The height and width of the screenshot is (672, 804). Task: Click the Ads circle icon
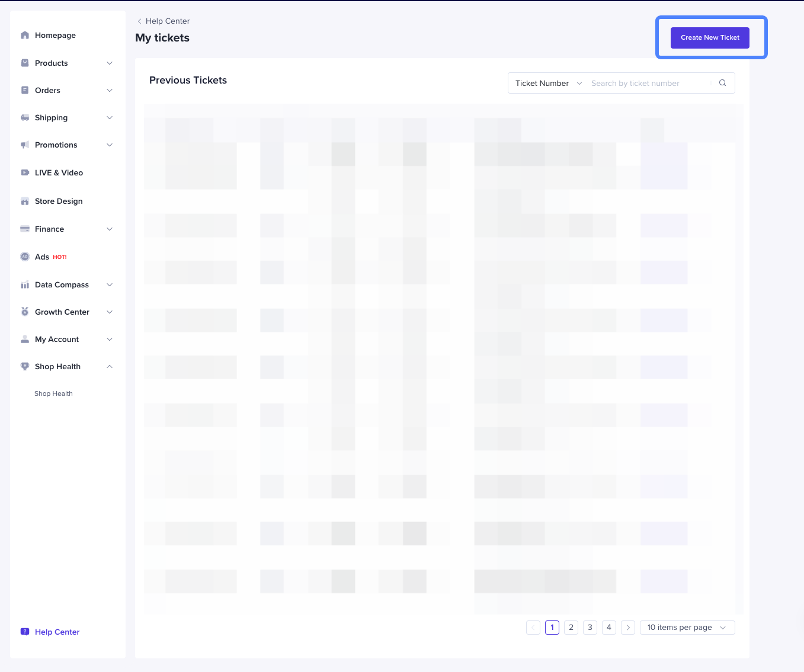coord(25,257)
